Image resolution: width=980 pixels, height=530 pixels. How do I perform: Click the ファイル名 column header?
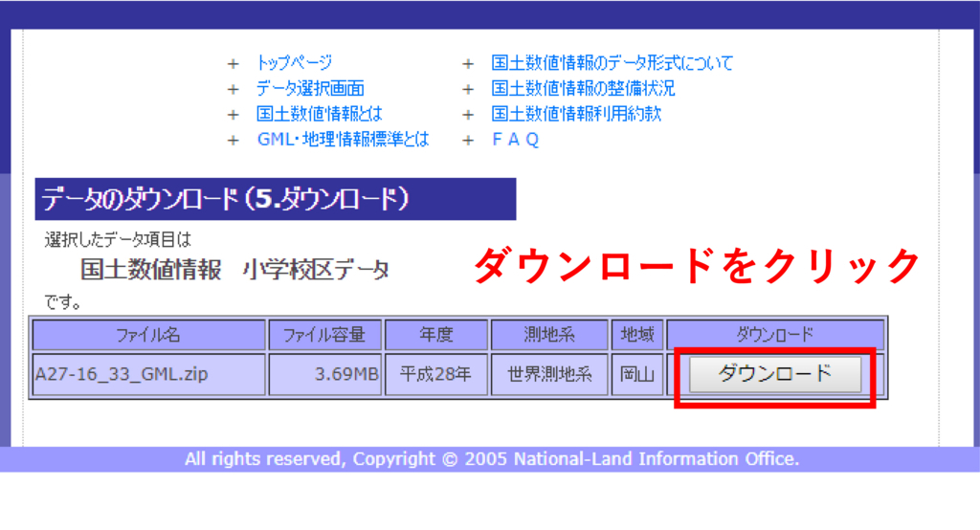[148, 335]
